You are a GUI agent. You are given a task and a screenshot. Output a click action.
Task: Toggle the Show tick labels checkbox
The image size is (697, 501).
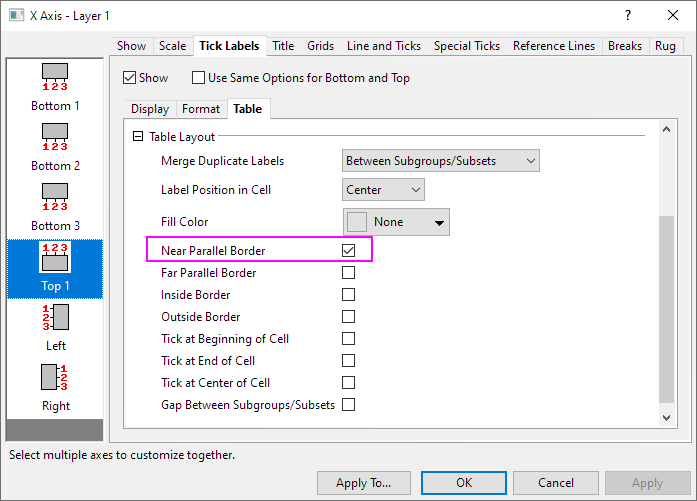[129, 78]
